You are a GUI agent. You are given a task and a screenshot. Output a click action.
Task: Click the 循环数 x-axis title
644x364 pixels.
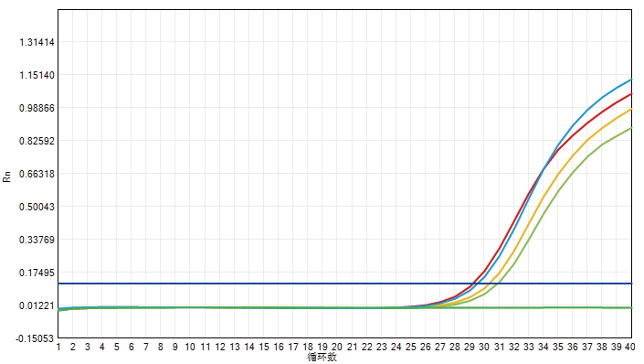point(322,357)
